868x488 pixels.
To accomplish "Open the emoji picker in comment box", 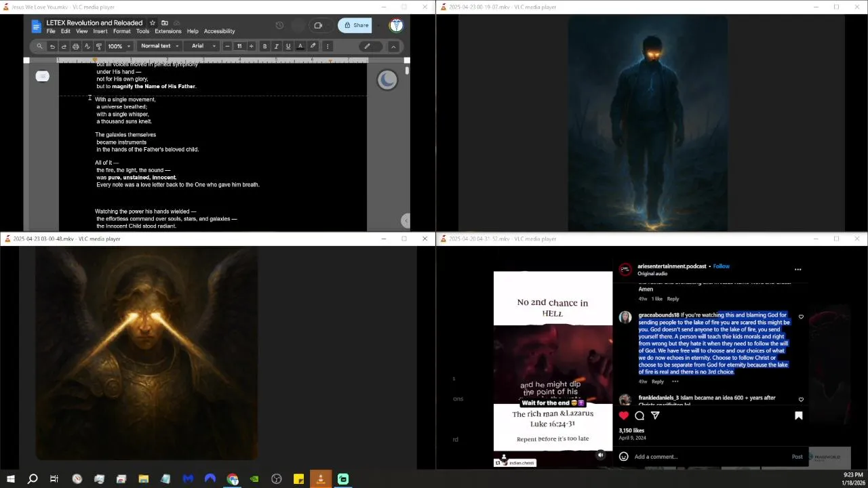I will (624, 456).
